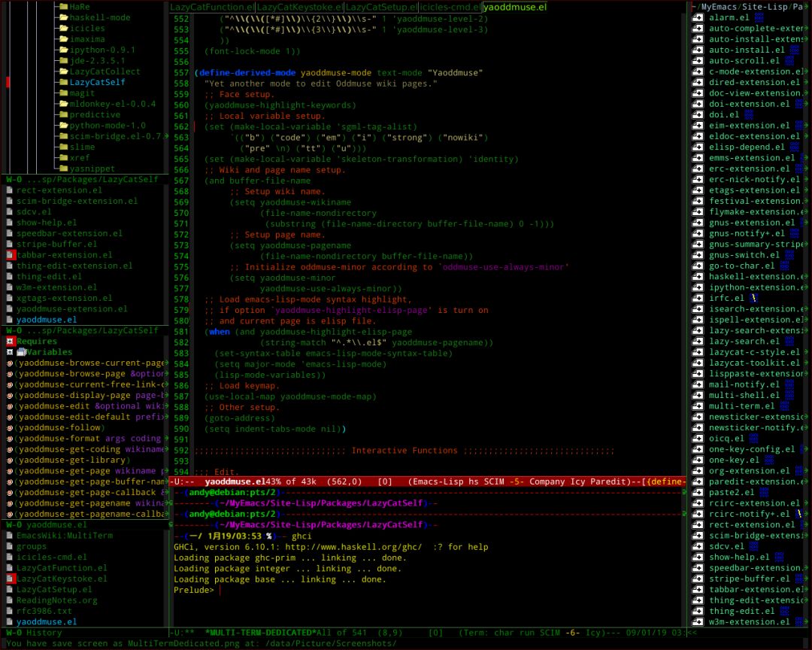Screen dimensions: 812x650
Task: Click the function icon beside yaoddmuse-follow
Action: (10, 428)
